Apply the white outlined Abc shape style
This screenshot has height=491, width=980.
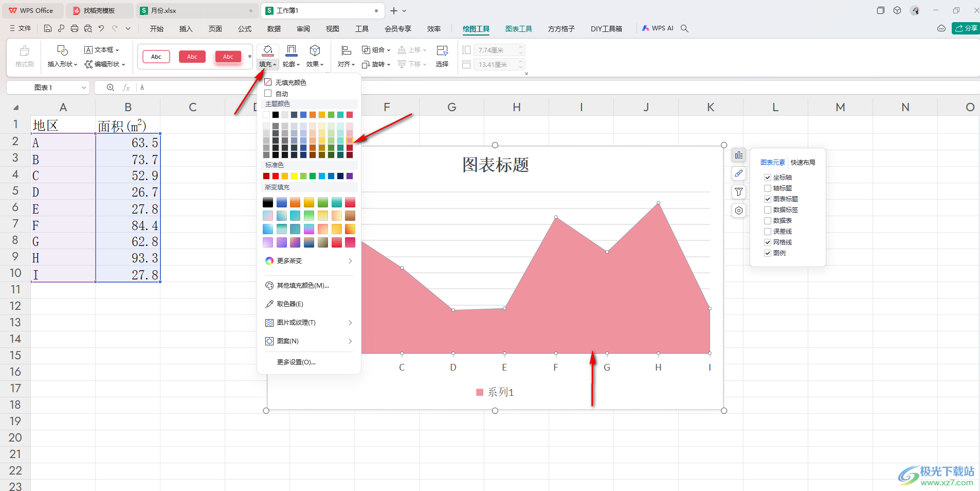point(156,57)
